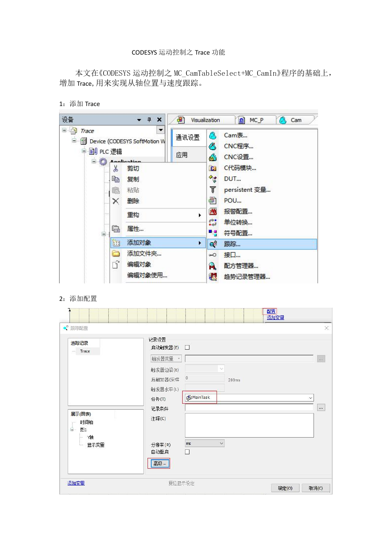Enable the 启动触发器 checkbox
This screenshot has height=554, width=392.
(x=187, y=347)
